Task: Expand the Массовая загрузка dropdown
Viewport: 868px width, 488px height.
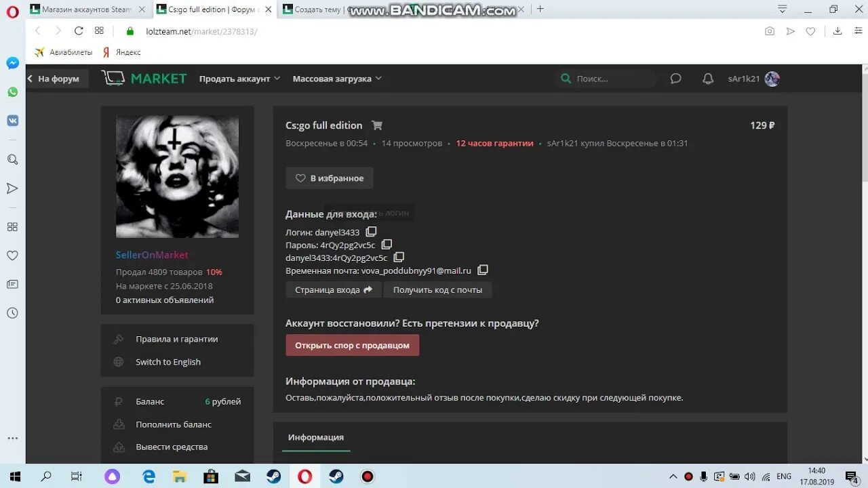Action: point(337,79)
